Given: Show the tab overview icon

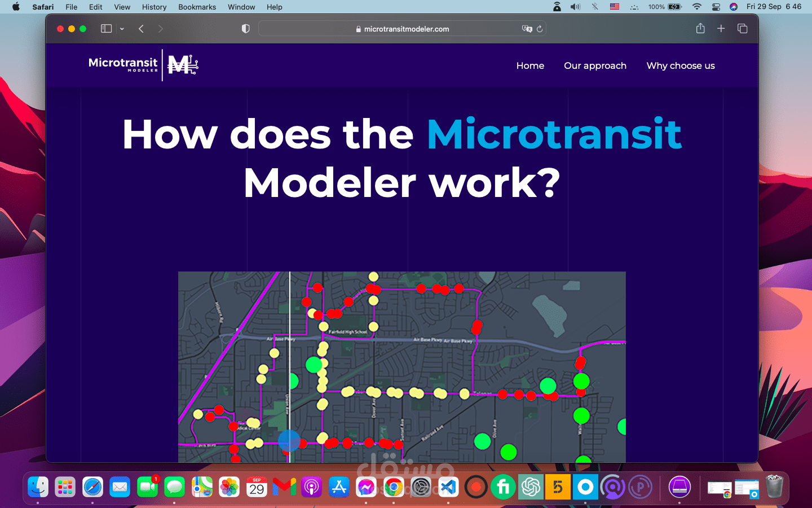Looking at the screenshot, I should [x=742, y=28].
